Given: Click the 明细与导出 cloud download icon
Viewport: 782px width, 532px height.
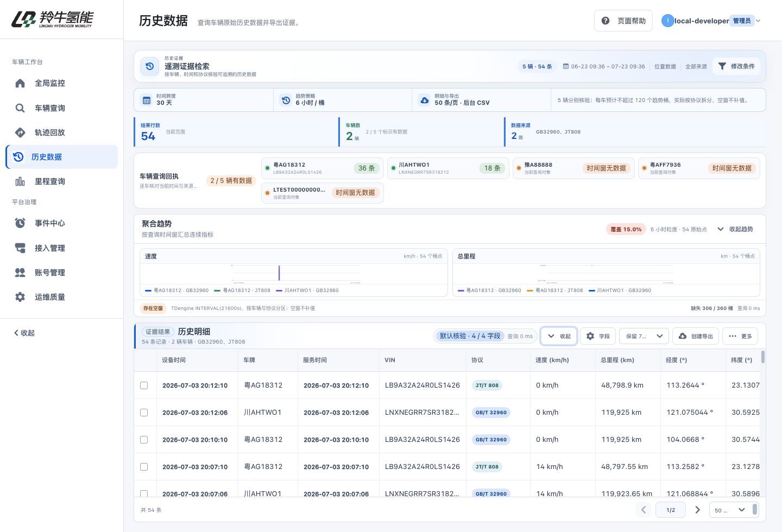Looking at the screenshot, I should pyautogui.click(x=425, y=100).
